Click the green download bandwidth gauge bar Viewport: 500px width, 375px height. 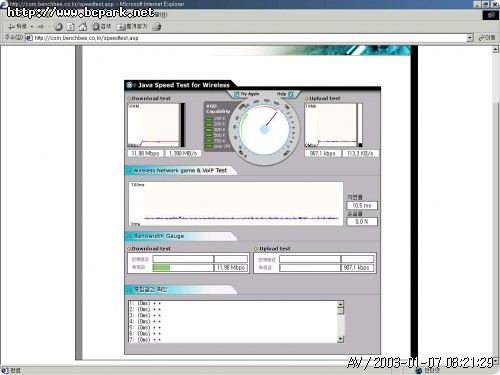(161, 268)
